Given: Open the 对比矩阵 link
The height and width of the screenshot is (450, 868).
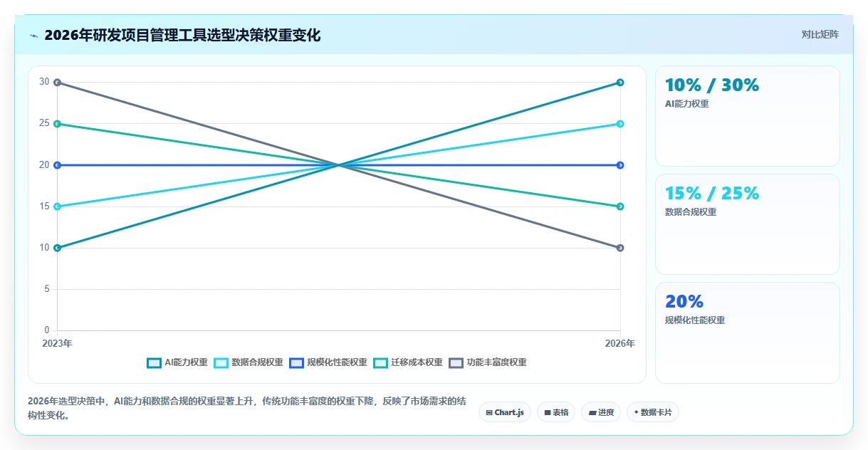Looking at the screenshot, I should coord(820,34).
